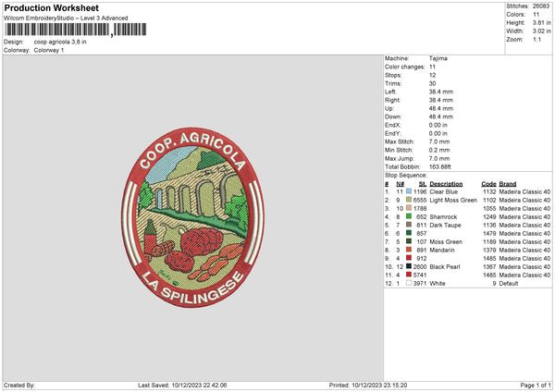Select the Light Moss Green color swatch

409,200
